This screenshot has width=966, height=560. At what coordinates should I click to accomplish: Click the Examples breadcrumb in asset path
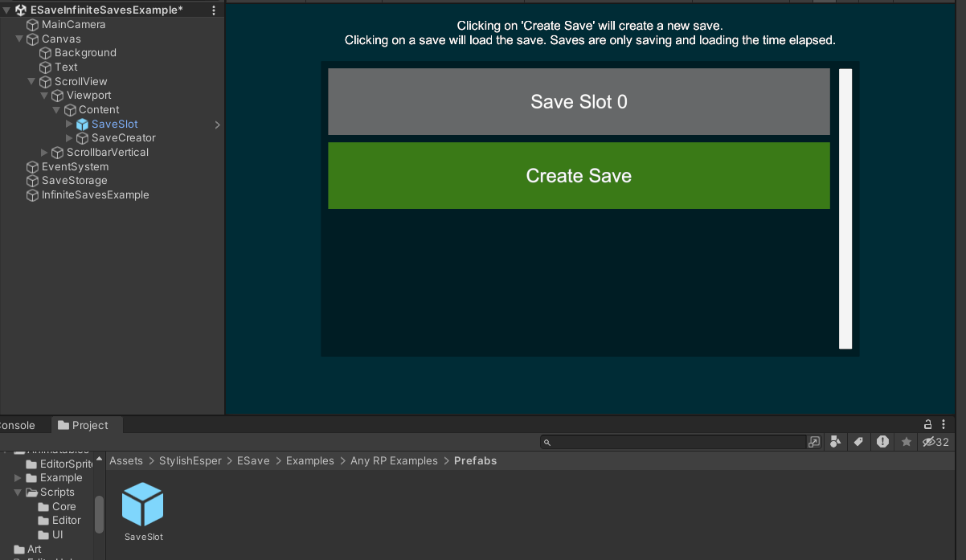click(x=309, y=460)
